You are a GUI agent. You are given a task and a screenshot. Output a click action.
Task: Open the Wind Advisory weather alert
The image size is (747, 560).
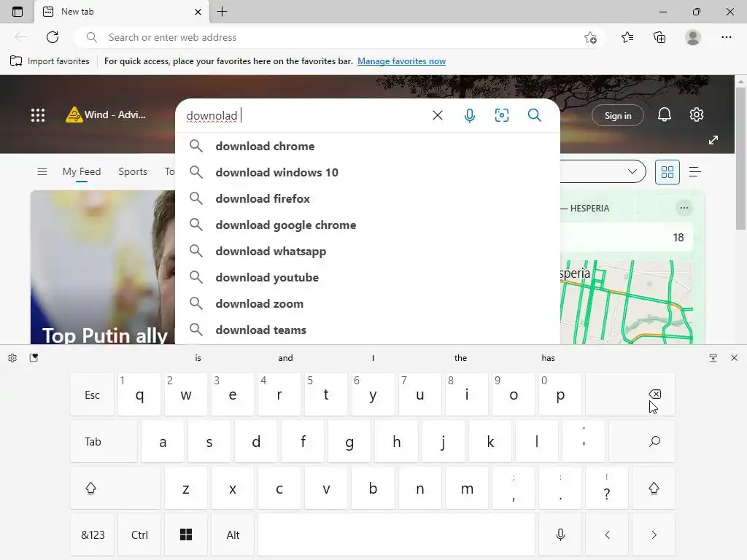(x=105, y=114)
